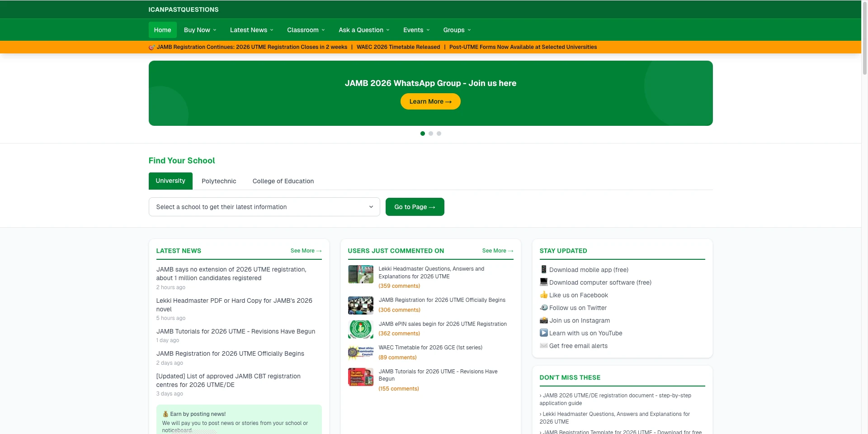868x434 pixels.
Task: Click JAMB 2026 WhatsApp Group banner heading
Action: coord(430,83)
